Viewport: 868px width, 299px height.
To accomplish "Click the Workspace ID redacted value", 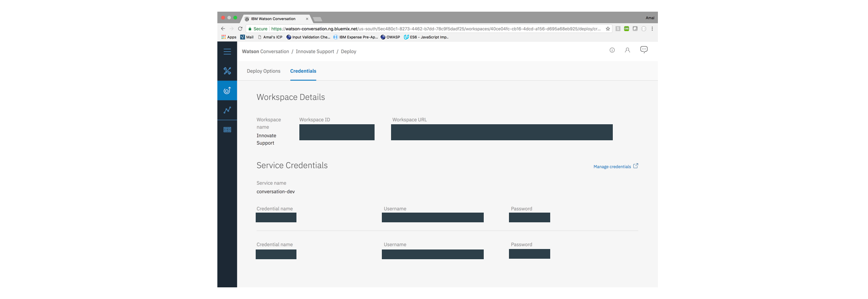I will pyautogui.click(x=337, y=133).
